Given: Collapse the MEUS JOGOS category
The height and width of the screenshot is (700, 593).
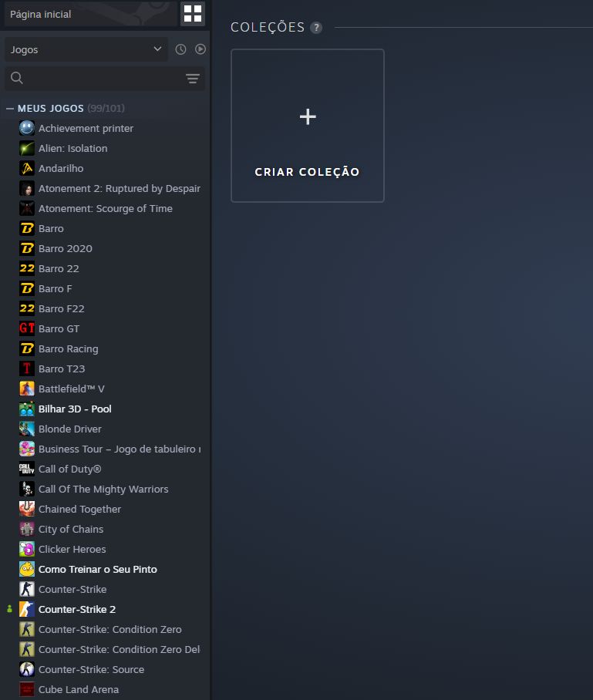Looking at the screenshot, I should coord(10,109).
